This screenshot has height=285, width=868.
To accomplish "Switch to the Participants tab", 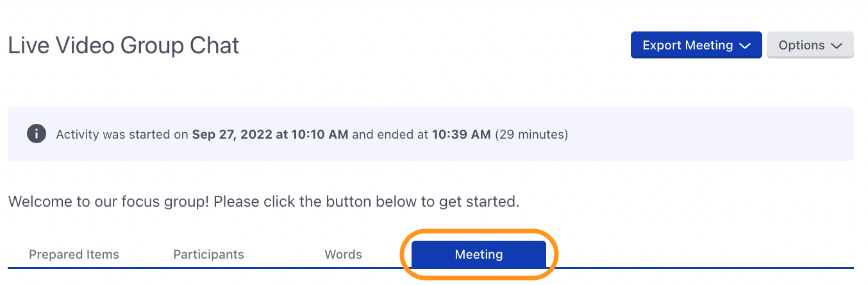I will [209, 254].
